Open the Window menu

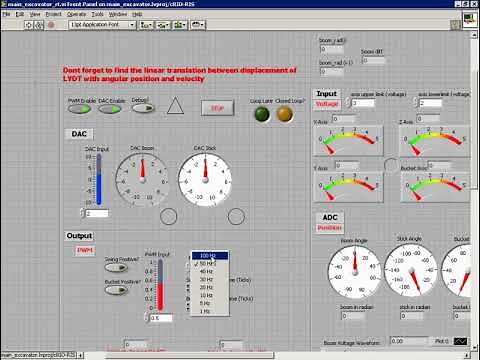click(118, 14)
